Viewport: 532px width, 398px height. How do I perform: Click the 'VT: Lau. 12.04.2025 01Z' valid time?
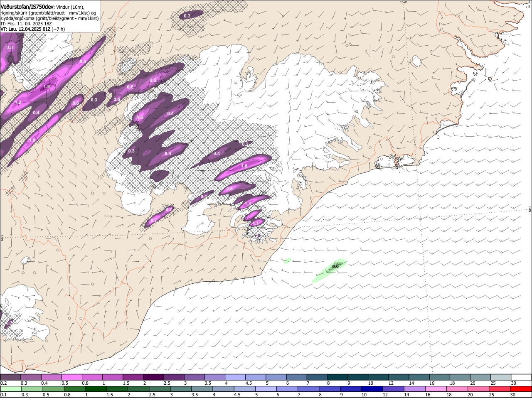tap(25, 29)
